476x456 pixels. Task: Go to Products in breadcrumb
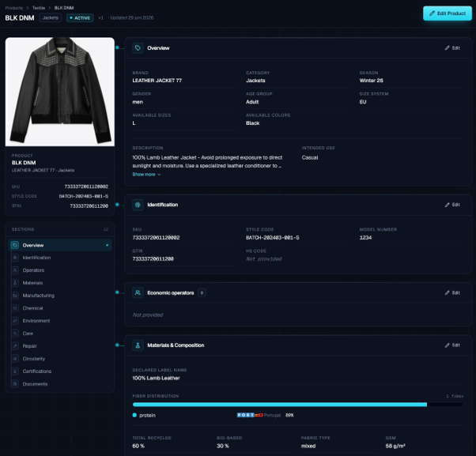click(14, 8)
